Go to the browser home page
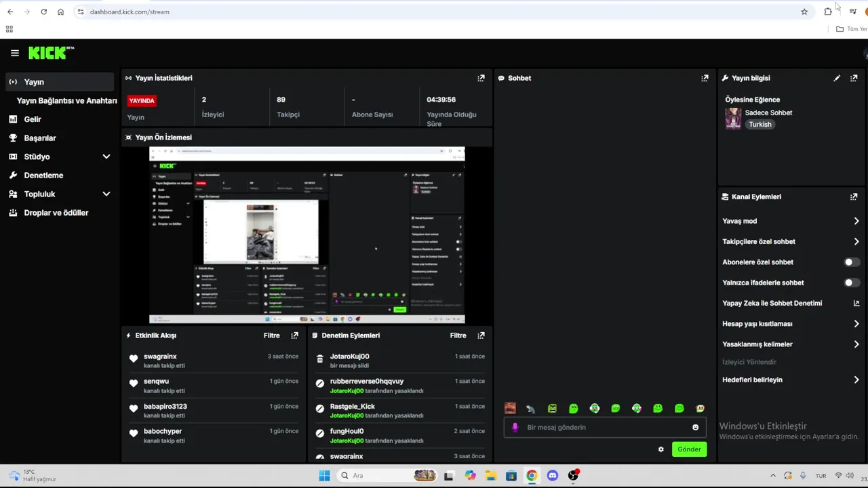 tap(60, 12)
